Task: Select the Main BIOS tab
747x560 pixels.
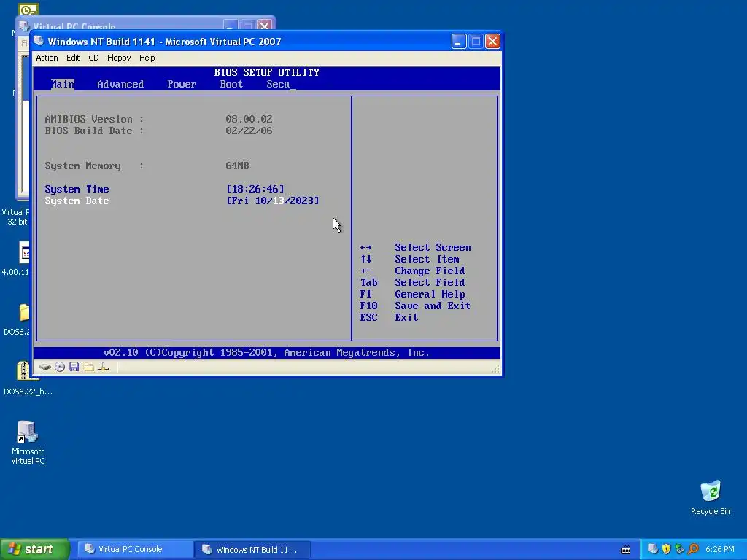Action: [x=63, y=85]
